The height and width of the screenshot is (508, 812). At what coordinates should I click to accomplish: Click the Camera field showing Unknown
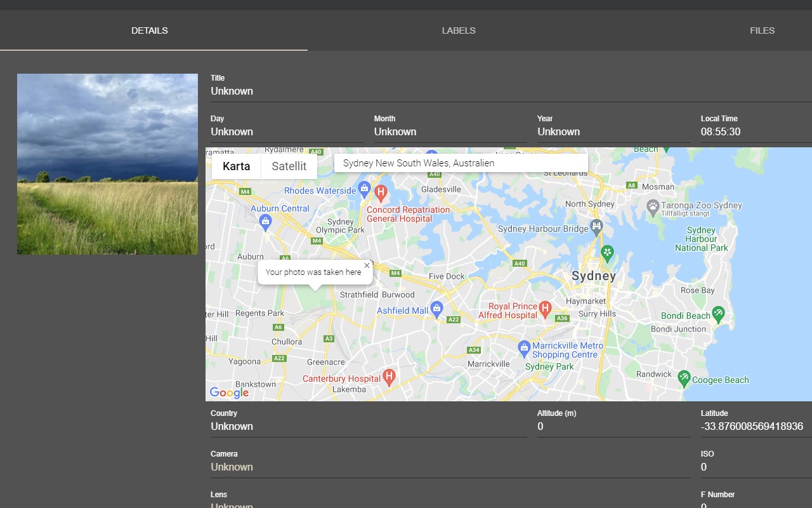tap(232, 467)
